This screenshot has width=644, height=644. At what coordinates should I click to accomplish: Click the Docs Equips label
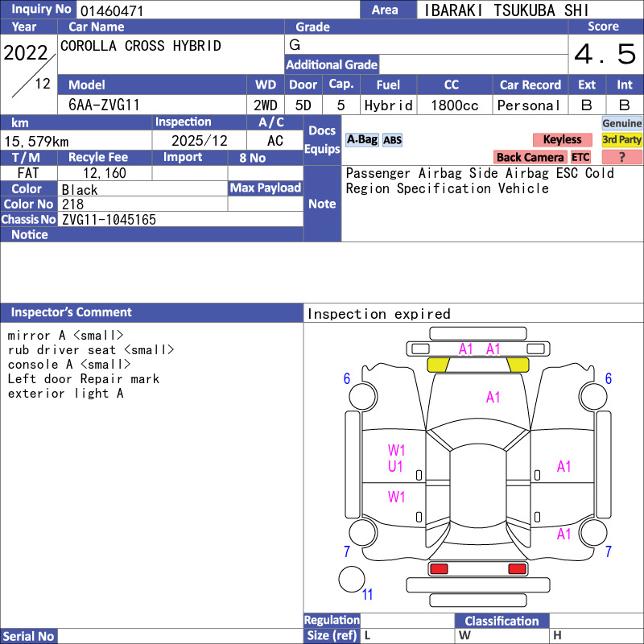[322, 140]
